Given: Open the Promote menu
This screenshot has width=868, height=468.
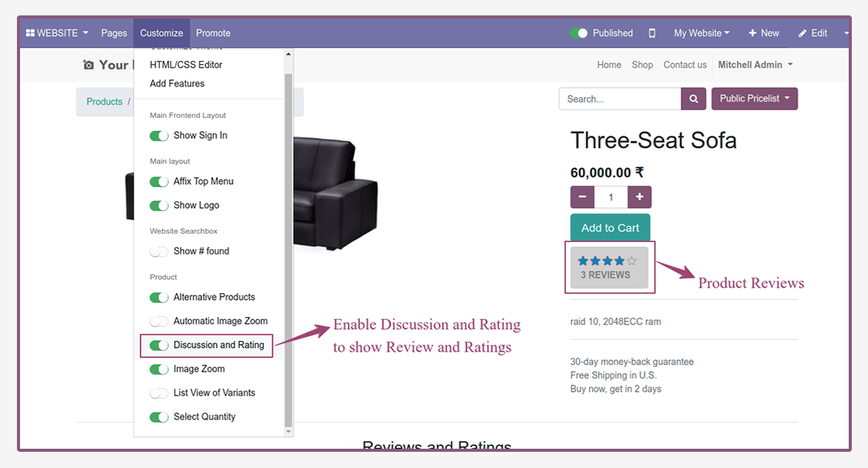Looking at the screenshot, I should 213,33.
